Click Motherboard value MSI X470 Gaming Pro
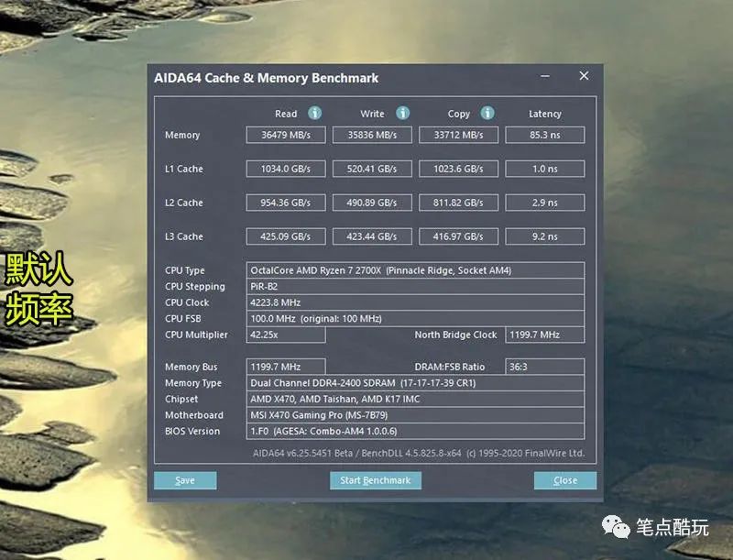 tap(415, 415)
